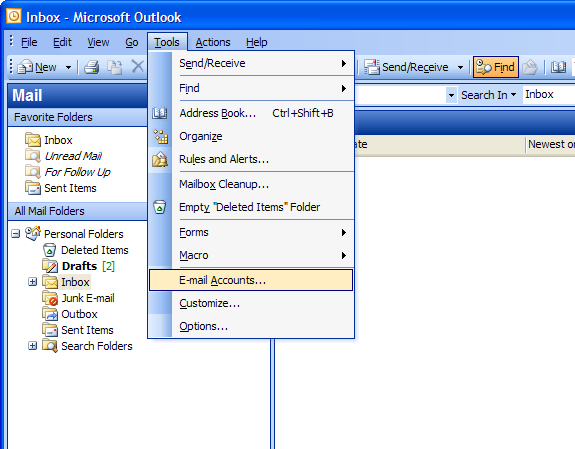Open the Help menu
The height and width of the screenshot is (449, 575).
coord(256,42)
